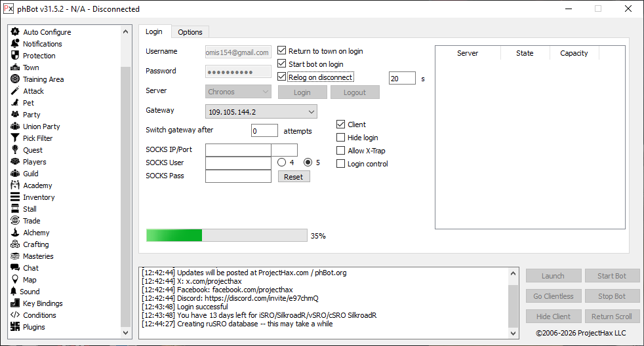This screenshot has width=644, height=346.
Task: Click the Go Clientless button
Action: click(x=553, y=296)
